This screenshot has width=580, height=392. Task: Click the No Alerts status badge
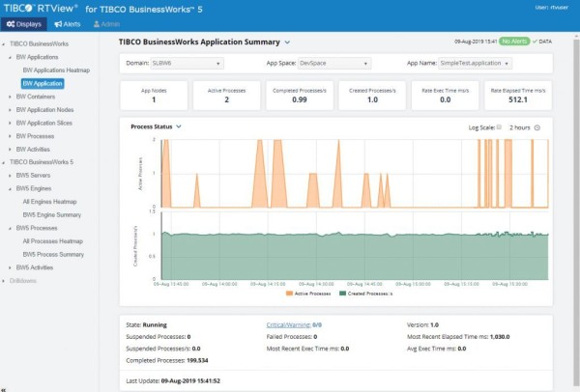514,42
